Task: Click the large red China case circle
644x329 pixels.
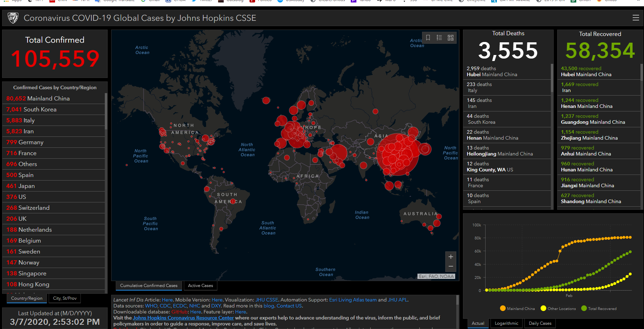Action: tap(398, 154)
